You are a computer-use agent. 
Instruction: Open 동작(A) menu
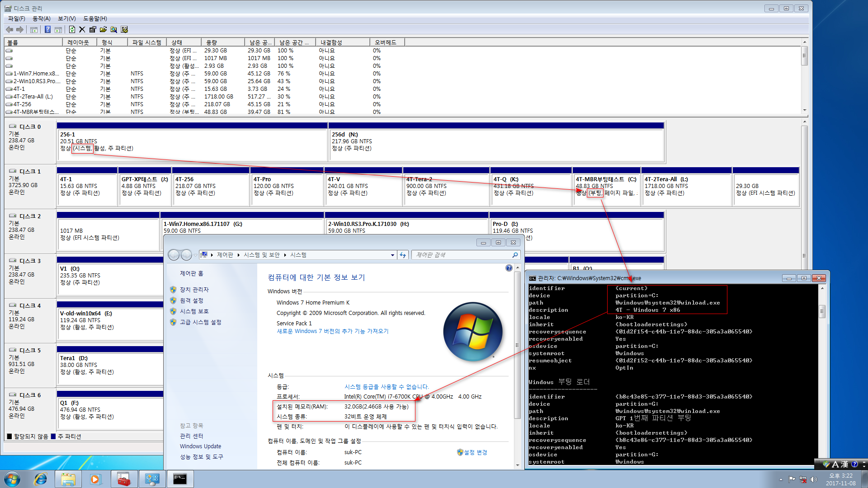click(42, 19)
